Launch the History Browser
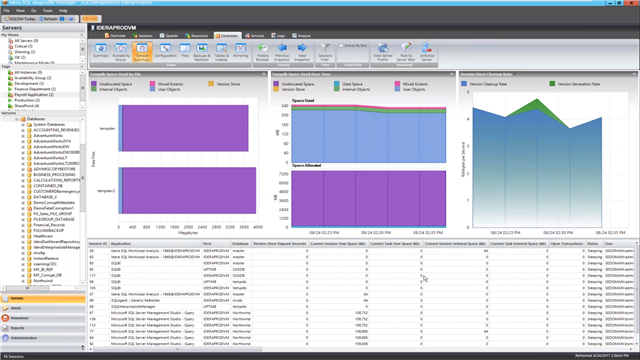 [262, 52]
